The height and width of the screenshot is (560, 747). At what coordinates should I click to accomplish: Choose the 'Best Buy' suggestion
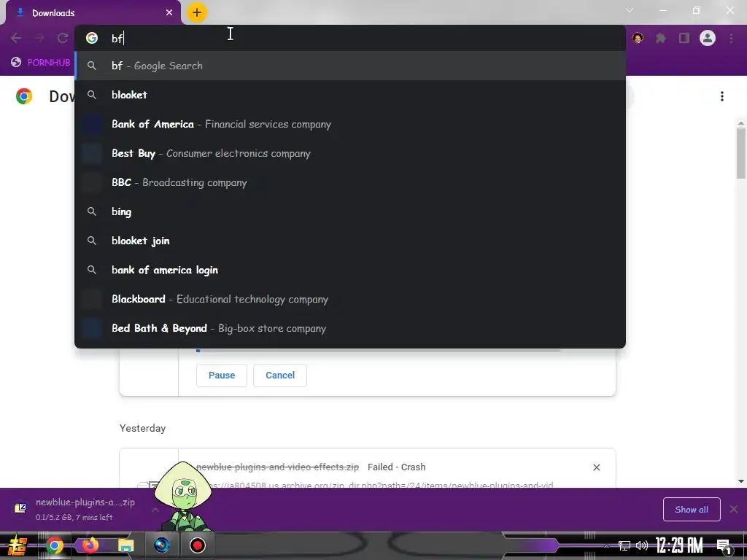pyautogui.click(x=350, y=153)
